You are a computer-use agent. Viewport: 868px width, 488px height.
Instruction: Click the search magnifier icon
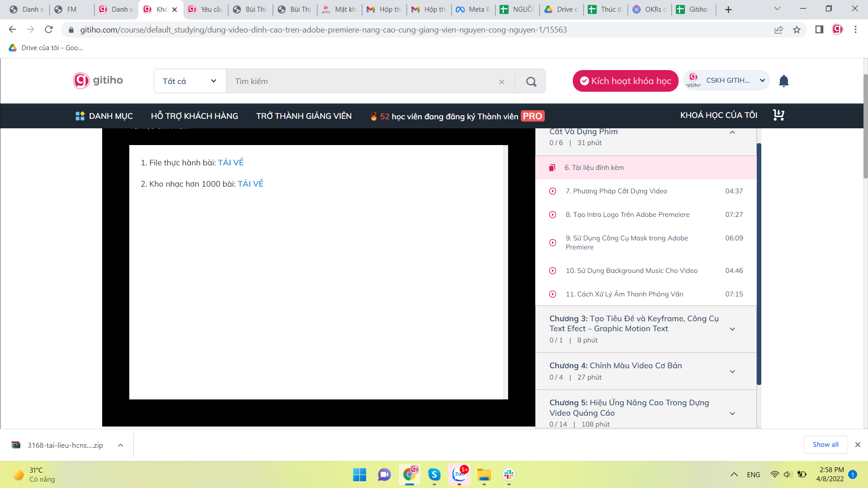(531, 81)
